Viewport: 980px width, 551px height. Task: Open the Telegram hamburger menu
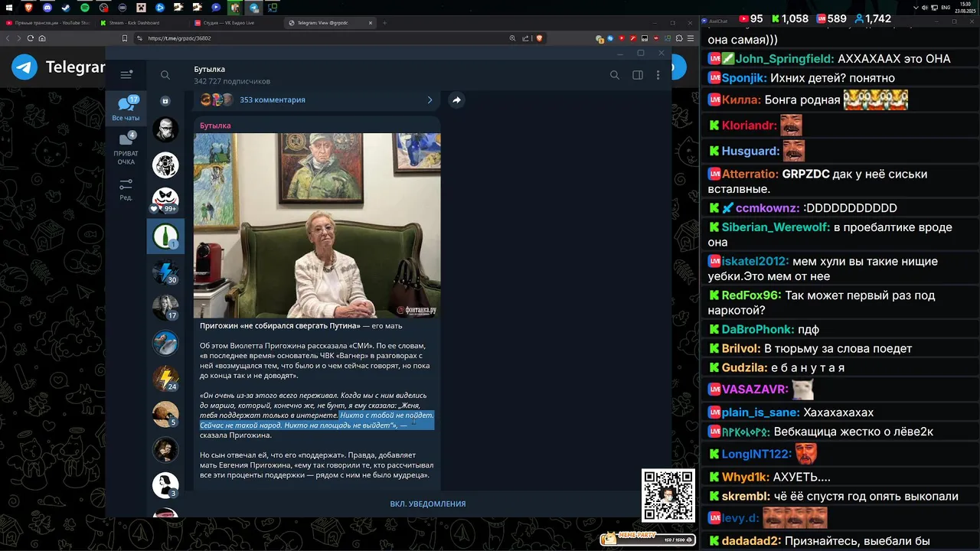126,74
